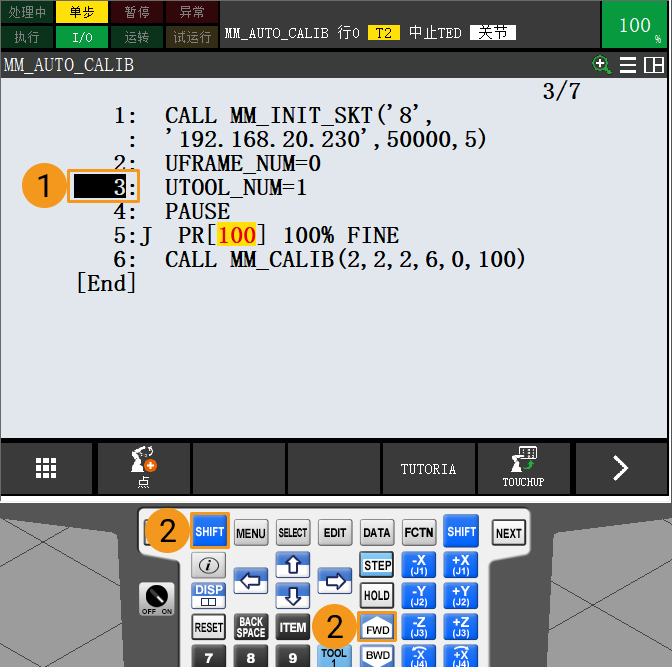Select line 2 UFRAME_NUM=0

click(243, 163)
